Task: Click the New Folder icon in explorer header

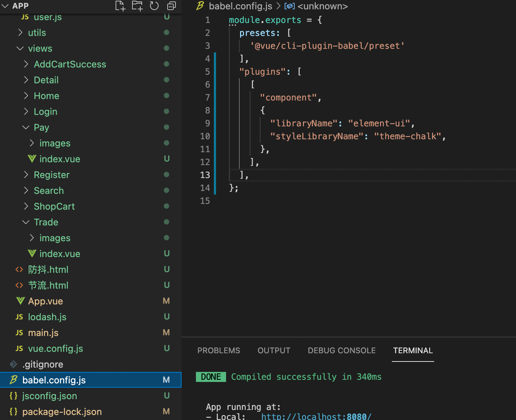Action: point(137,6)
